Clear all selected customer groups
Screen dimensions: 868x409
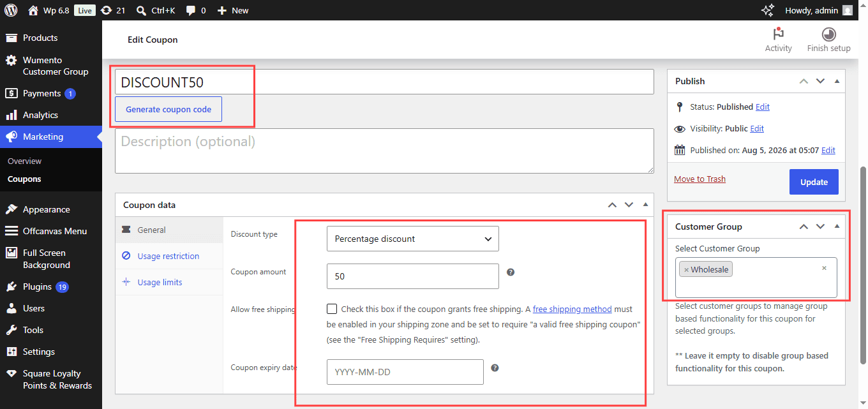point(824,268)
